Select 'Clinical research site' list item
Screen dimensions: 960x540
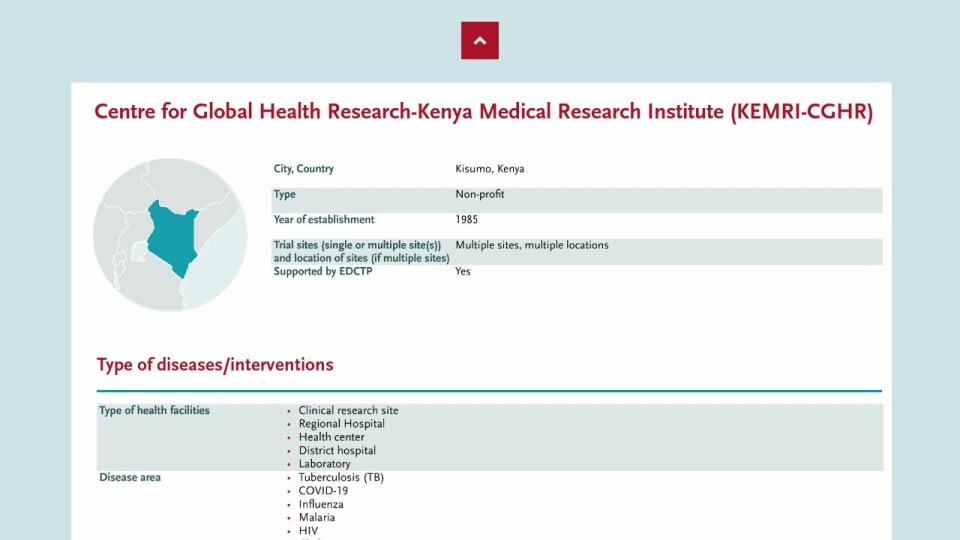[348, 411]
